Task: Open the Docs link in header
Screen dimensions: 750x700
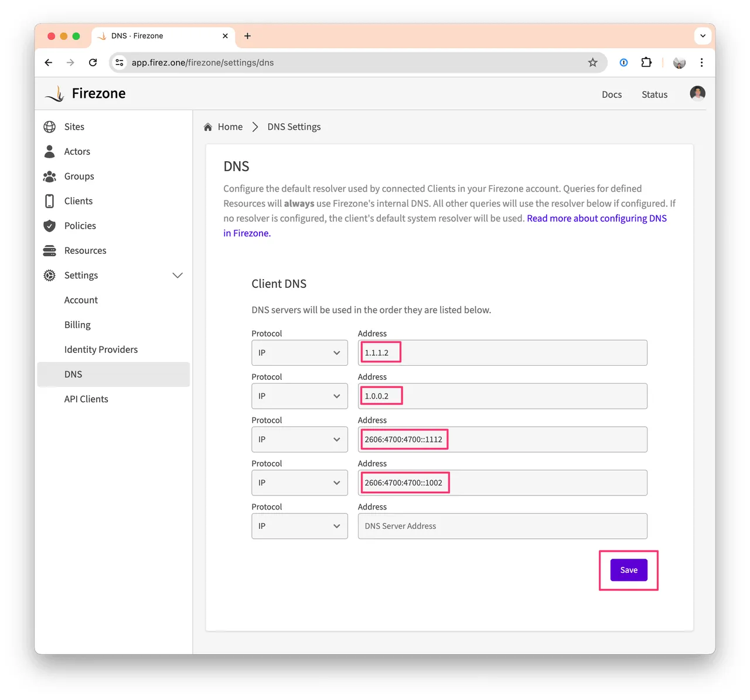Action: [x=612, y=94]
